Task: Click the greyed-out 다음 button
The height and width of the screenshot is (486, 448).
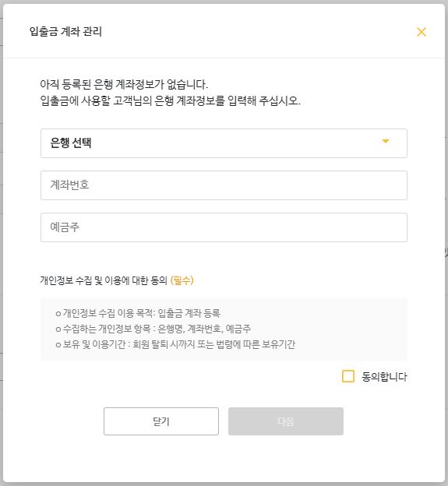Action: 286,421
